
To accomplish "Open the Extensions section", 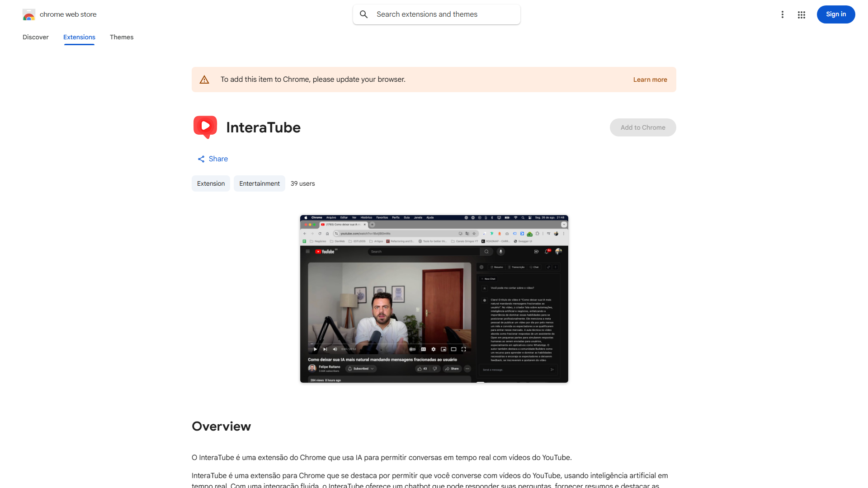I will coord(79,37).
